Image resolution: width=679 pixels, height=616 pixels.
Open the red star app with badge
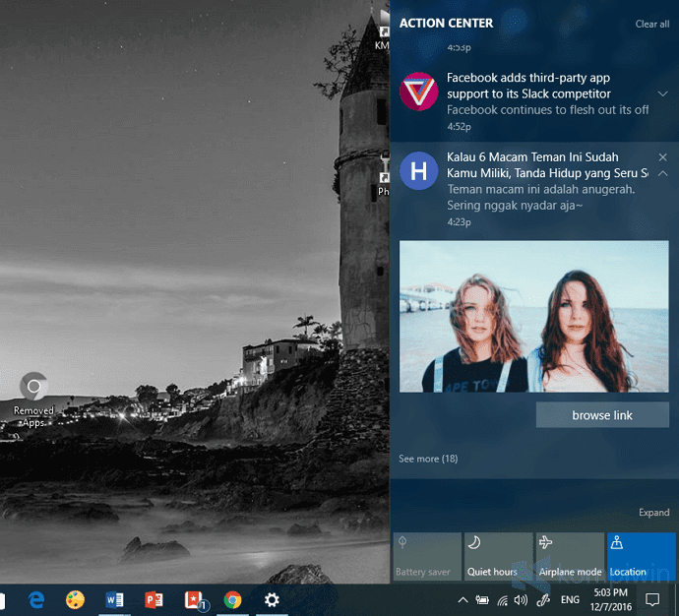(196, 601)
